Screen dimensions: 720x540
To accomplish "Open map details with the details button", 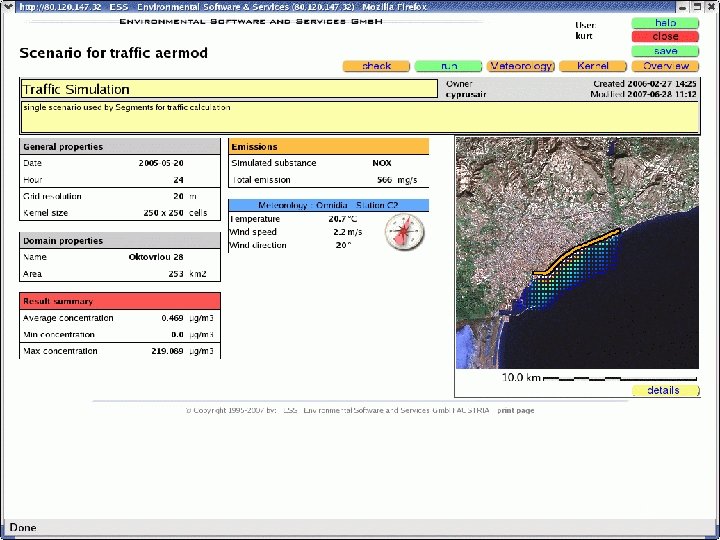I will (x=665, y=390).
